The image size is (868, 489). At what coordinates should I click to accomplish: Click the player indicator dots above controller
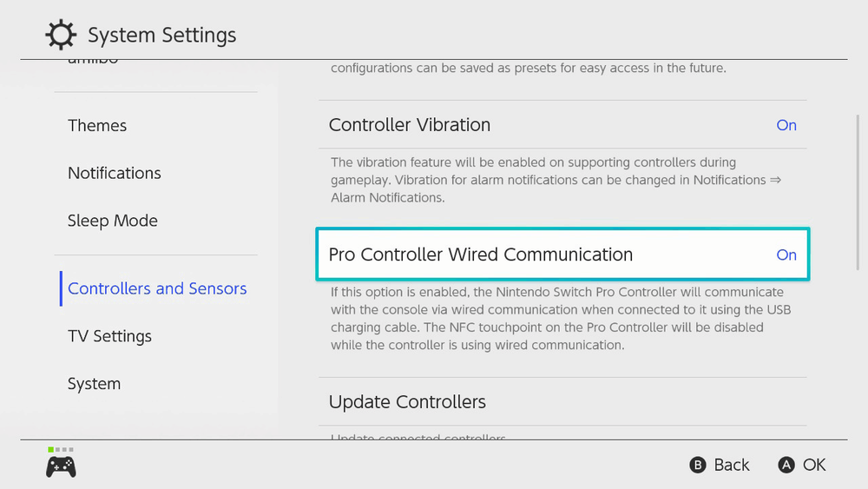pyautogui.click(x=61, y=449)
